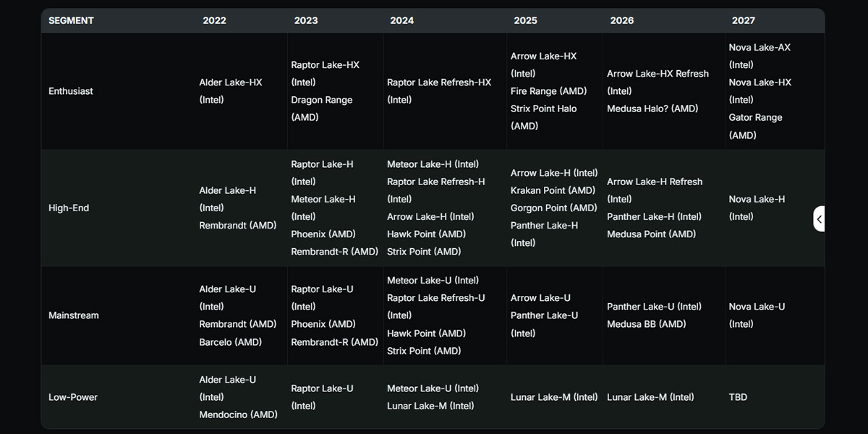Click Raptor Lake-U (Intel) in Low-Power row

pos(323,397)
